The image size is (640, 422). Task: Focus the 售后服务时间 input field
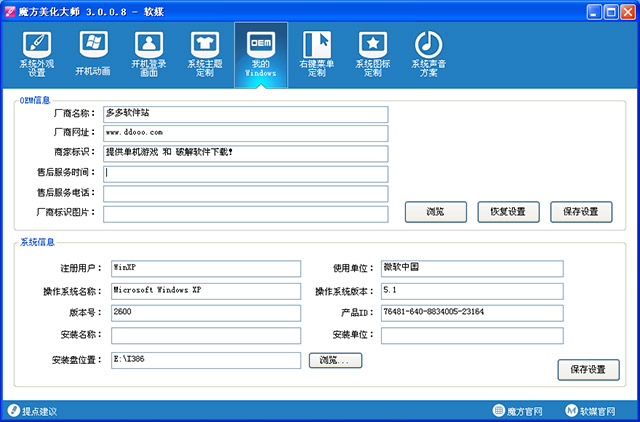(x=245, y=174)
